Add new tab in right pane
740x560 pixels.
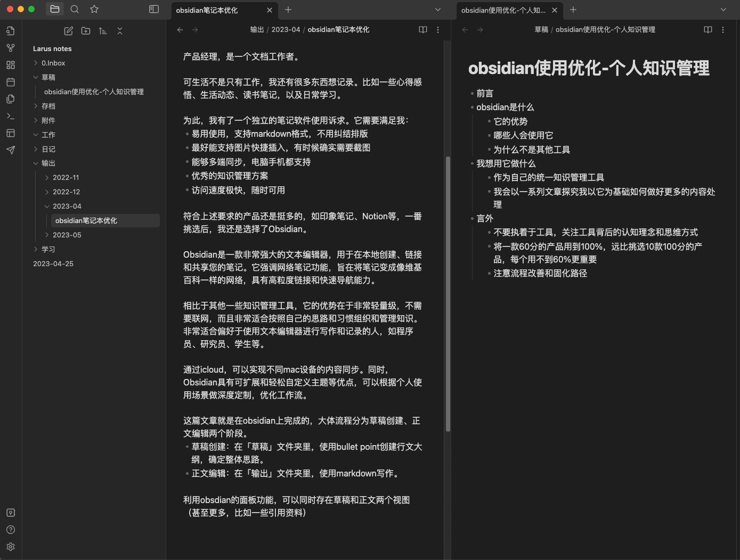pyautogui.click(x=573, y=10)
